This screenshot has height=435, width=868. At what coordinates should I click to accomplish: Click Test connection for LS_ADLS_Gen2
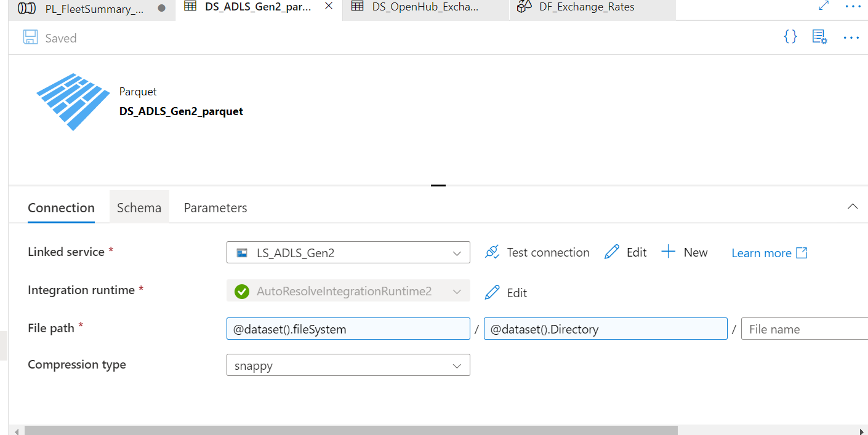[x=536, y=252]
